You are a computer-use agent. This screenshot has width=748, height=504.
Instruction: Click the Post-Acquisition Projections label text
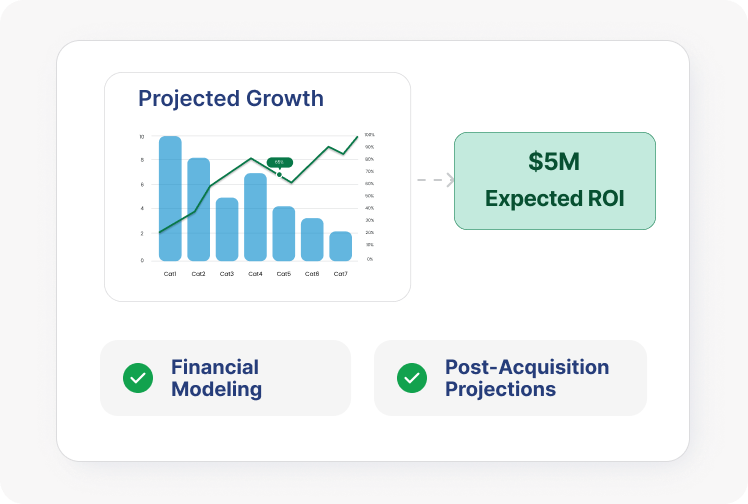pyautogui.click(x=527, y=378)
